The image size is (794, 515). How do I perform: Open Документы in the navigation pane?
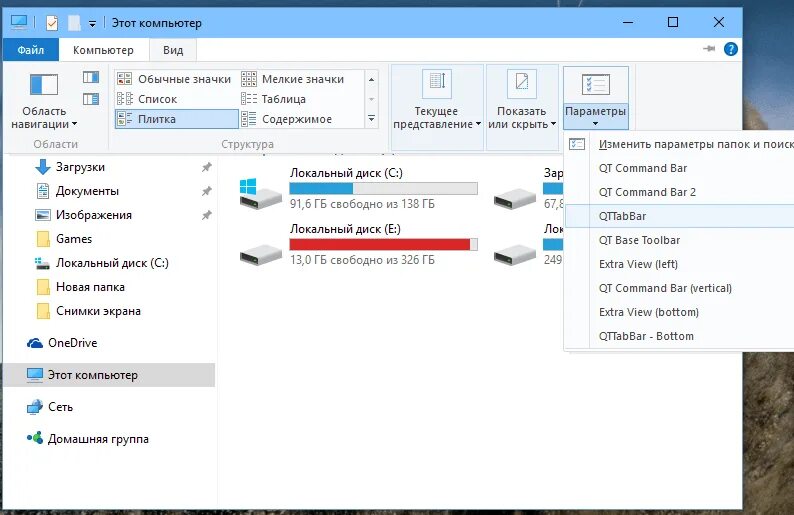coord(87,191)
